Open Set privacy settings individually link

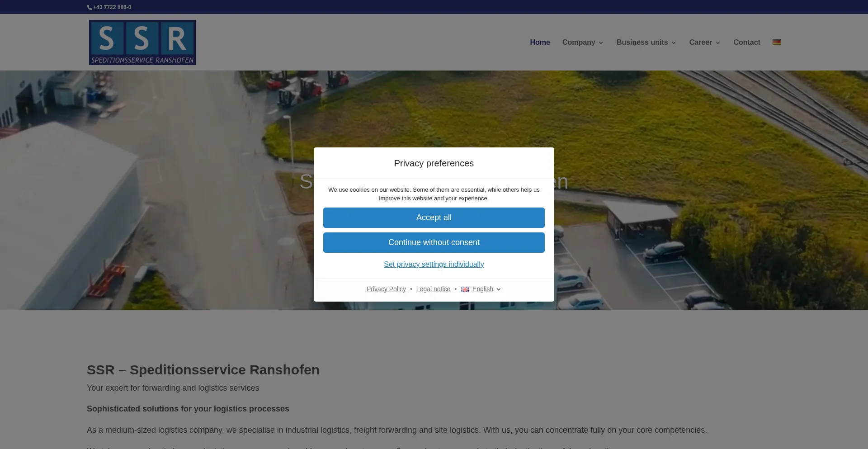[x=434, y=265]
